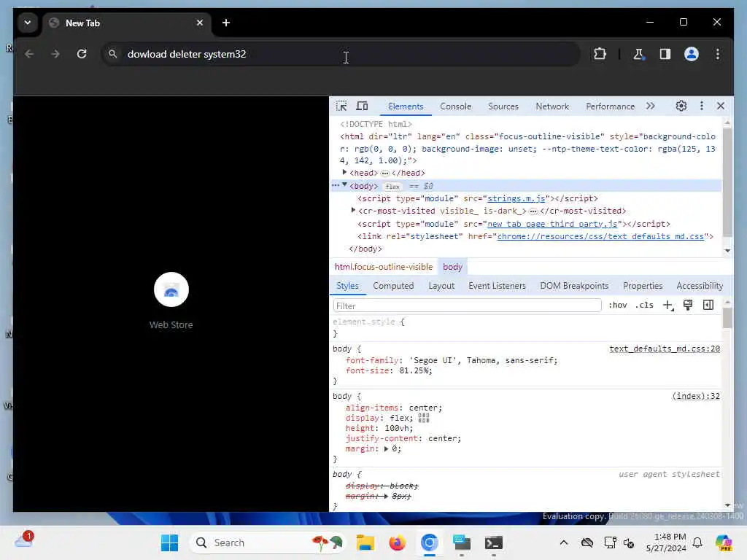The height and width of the screenshot is (560, 747).
Task: Toggle the Chrome side panel
Action: click(x=665, y=54)
